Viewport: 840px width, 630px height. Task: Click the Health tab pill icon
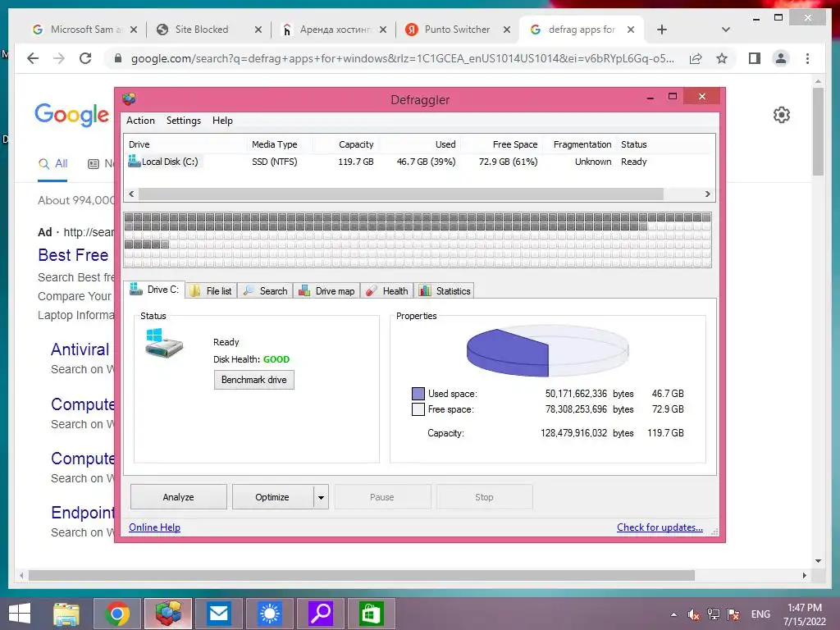(372, 291)
